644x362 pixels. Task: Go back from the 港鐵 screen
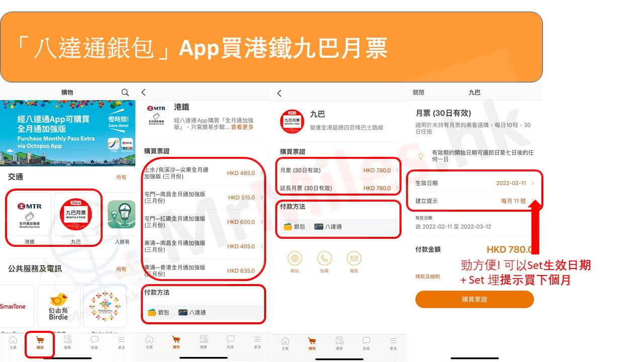click(x=143, y=93)
